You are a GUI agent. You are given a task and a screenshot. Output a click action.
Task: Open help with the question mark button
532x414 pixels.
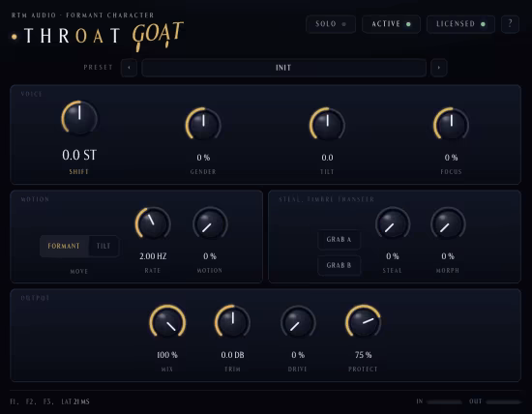click(510, 24)
